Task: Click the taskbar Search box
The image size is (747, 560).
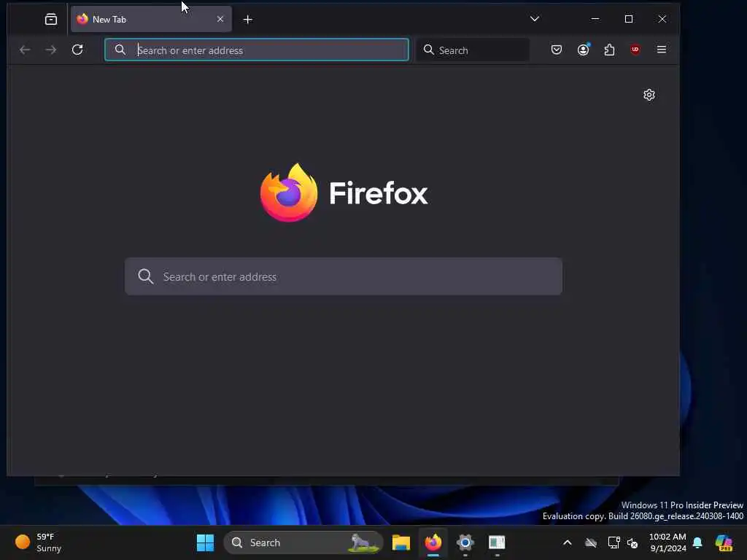Action: pyautogui.click(x=303, y=542)
